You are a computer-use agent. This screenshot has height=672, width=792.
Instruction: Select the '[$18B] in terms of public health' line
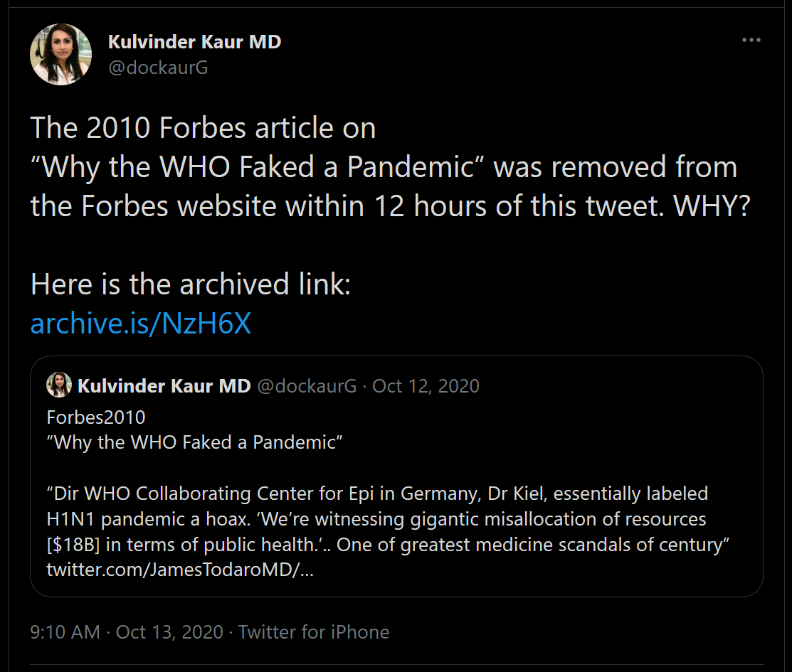click(388, 545)
